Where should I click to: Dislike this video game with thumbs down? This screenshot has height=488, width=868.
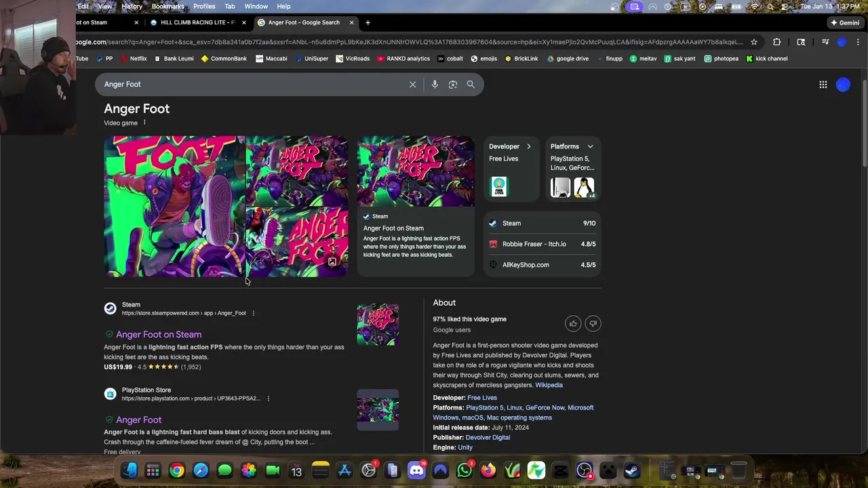[593, 324]
